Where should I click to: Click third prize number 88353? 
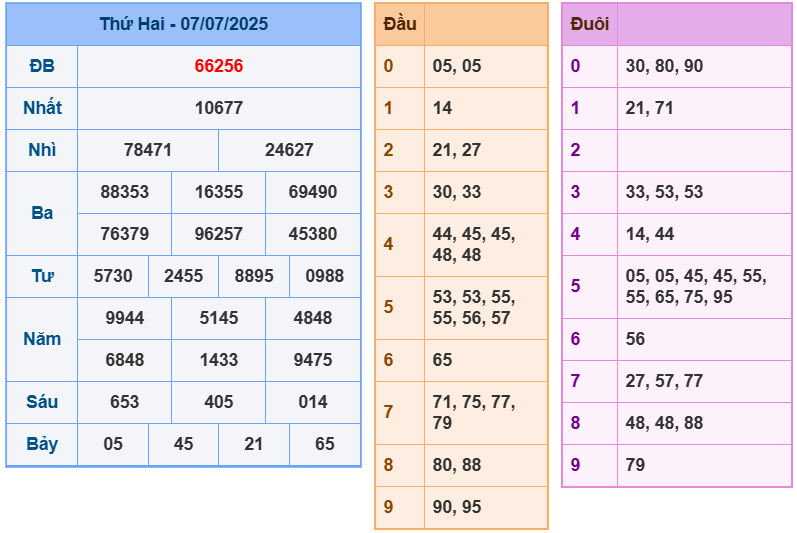pos(125,192)
